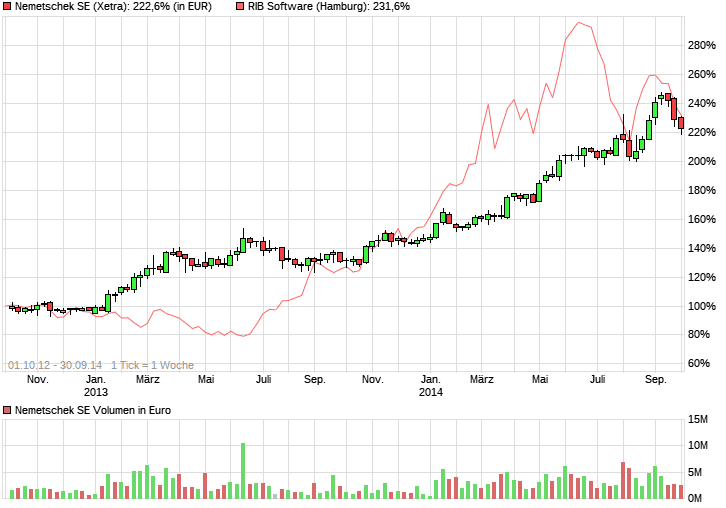This screenshot has height=508, width=726.
Task: Click the 280% y-axis label
Action: tap(702, 45)
